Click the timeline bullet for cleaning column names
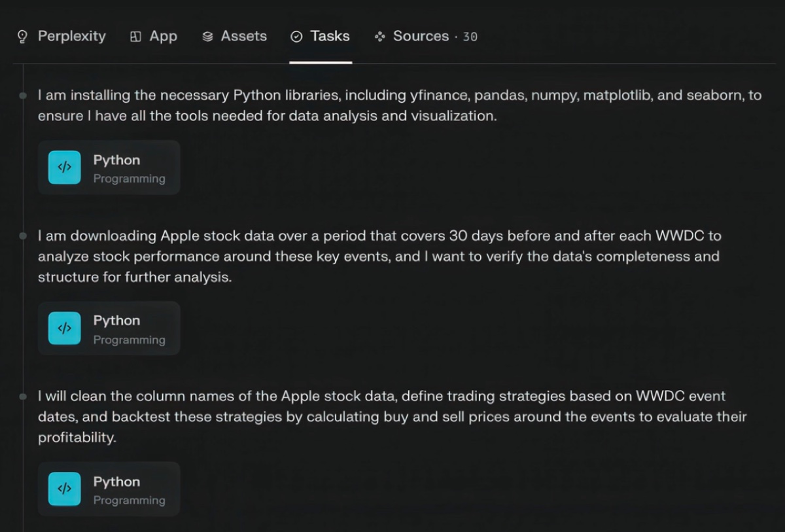 [23, 397]
